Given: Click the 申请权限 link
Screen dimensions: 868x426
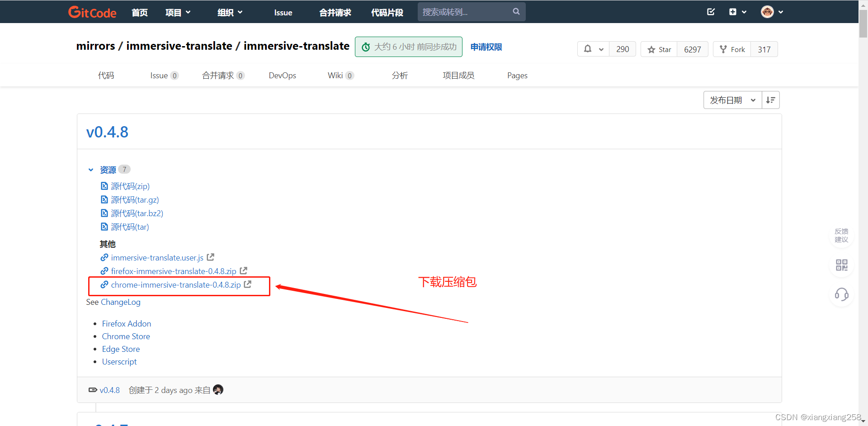Looking at the screenshot, I should [x=486, y=47].
